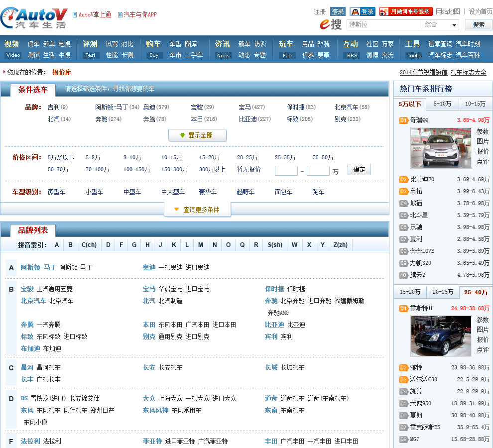Viewport: 493px width, 448px height.
Task: Select the 品牌列表 tab
Action: 33,230
